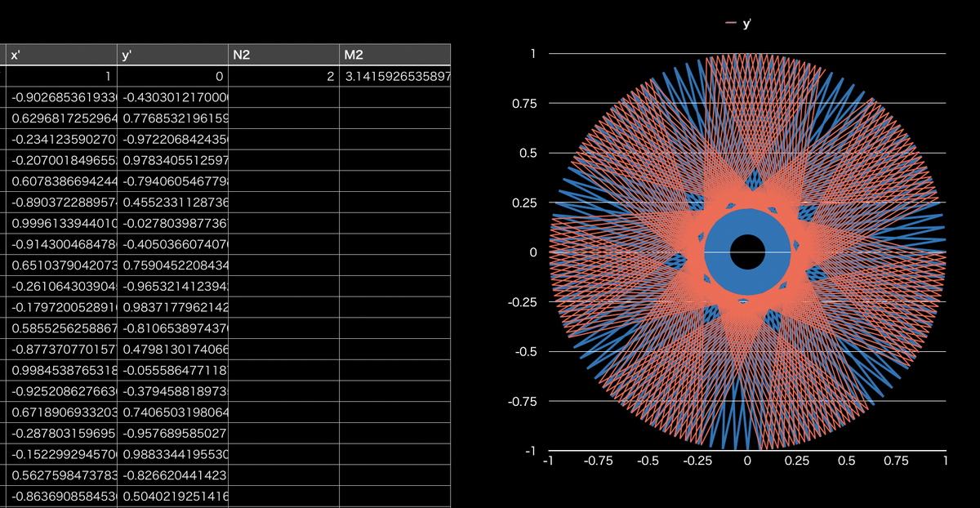Select cell starting with 0.56275984
The image size is (980, 508).
tap(62, 474)
